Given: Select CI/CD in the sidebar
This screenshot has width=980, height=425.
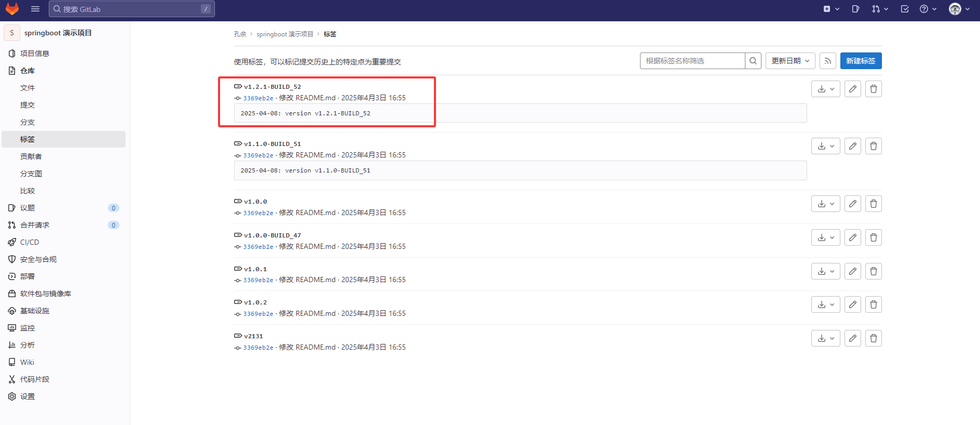Looking at the screenshot, I should (x=30, y=242).
